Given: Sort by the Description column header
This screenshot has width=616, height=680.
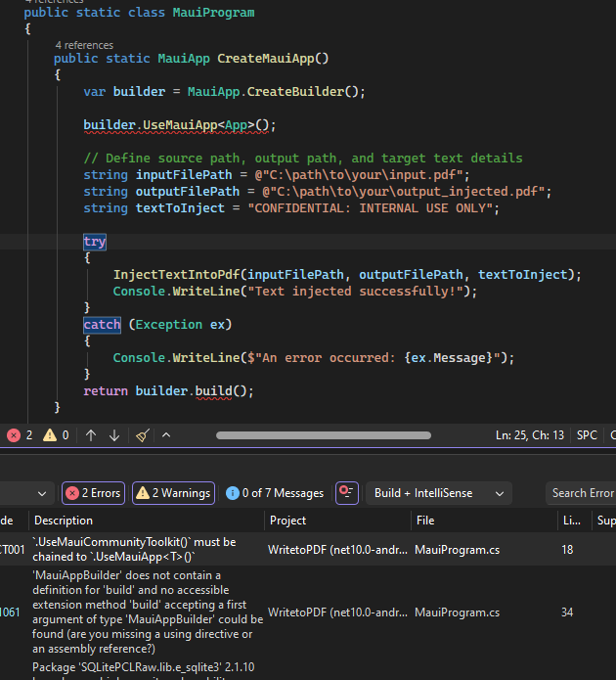Looking at the screenshot, I should tap(147, 521).
